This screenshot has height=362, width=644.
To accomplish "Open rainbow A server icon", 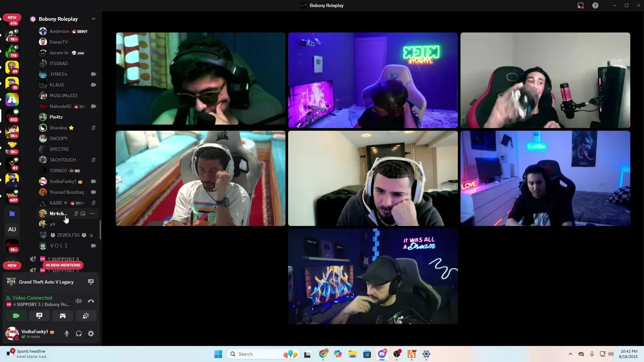I will pos(12,100).
